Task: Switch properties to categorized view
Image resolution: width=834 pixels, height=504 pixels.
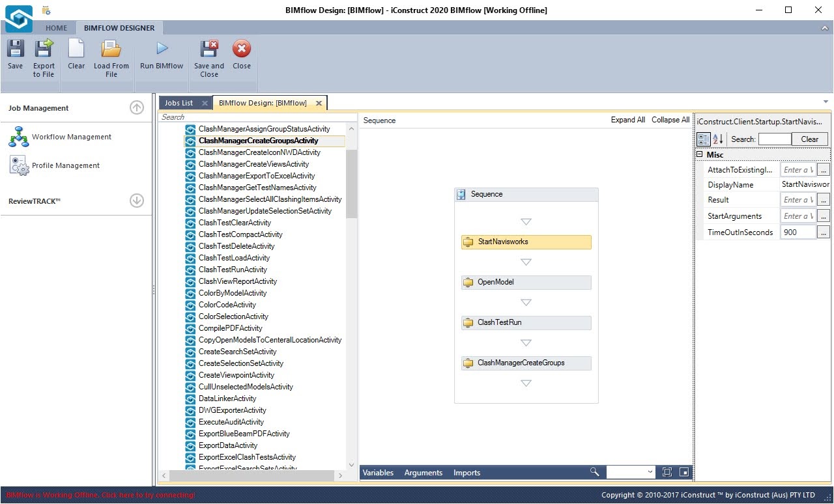Action: click(x=704, y=139)
